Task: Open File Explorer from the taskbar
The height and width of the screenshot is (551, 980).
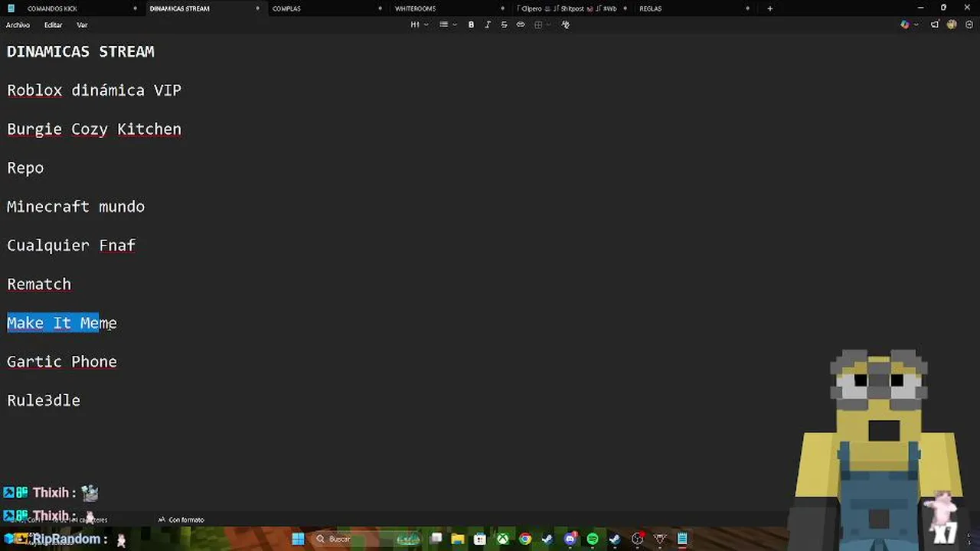Action: [x=457, y=539]
